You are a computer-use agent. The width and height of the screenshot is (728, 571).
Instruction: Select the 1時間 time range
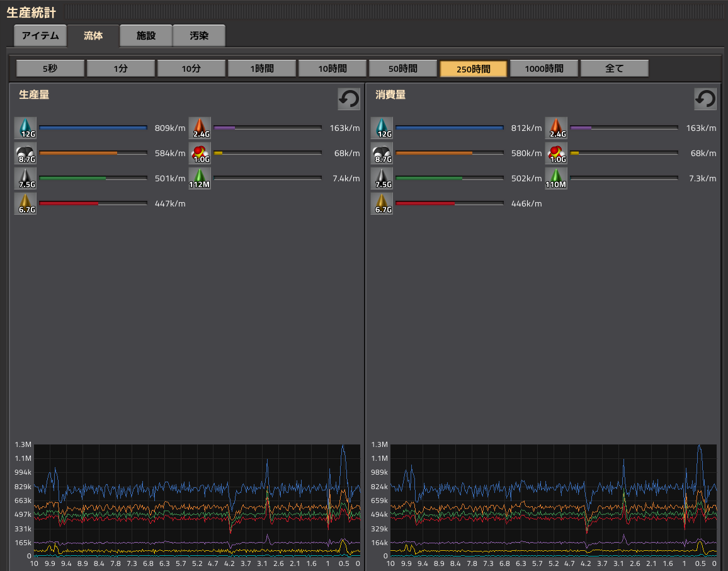pyautogui.click(x=262, y=68)
